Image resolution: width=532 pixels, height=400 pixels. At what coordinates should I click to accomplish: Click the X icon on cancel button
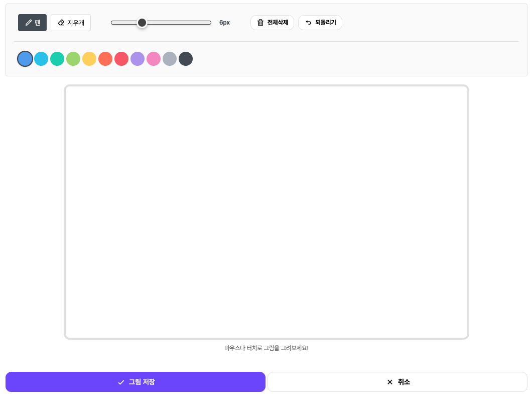390,382
